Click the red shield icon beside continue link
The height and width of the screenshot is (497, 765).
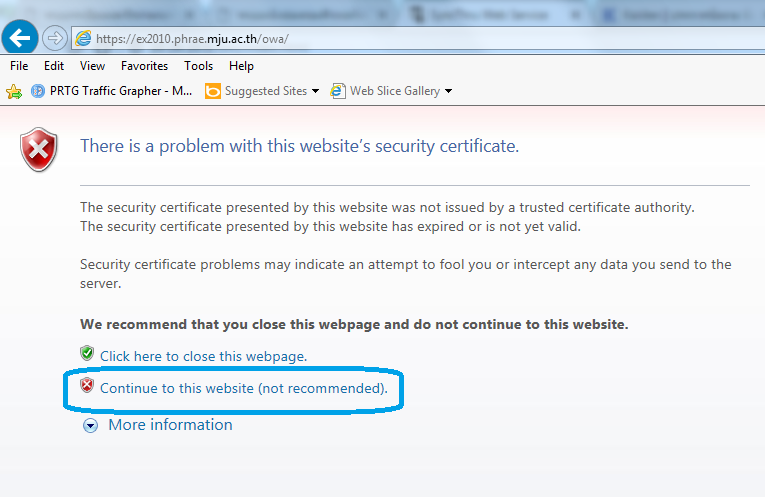click(x=87, y=385)
